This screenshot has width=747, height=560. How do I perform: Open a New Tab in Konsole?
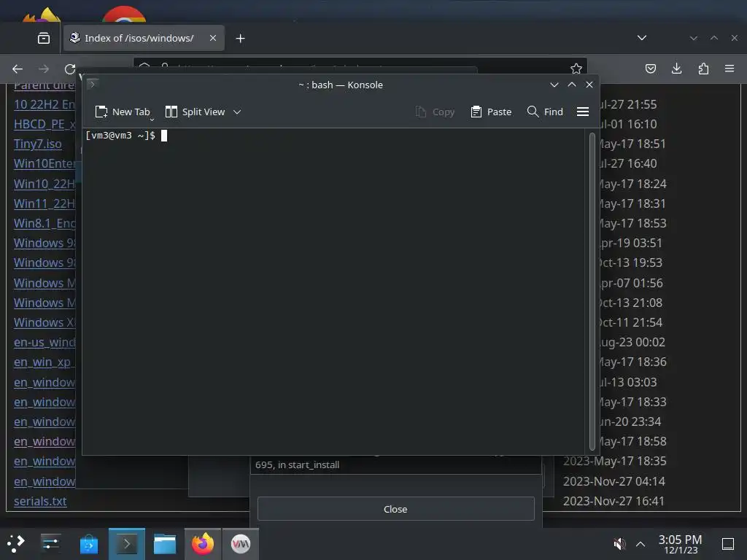click(123, 112)
